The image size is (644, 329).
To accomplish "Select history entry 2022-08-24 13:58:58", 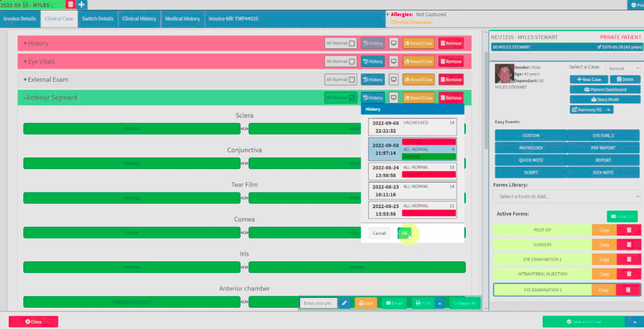I will coord(412,171).
